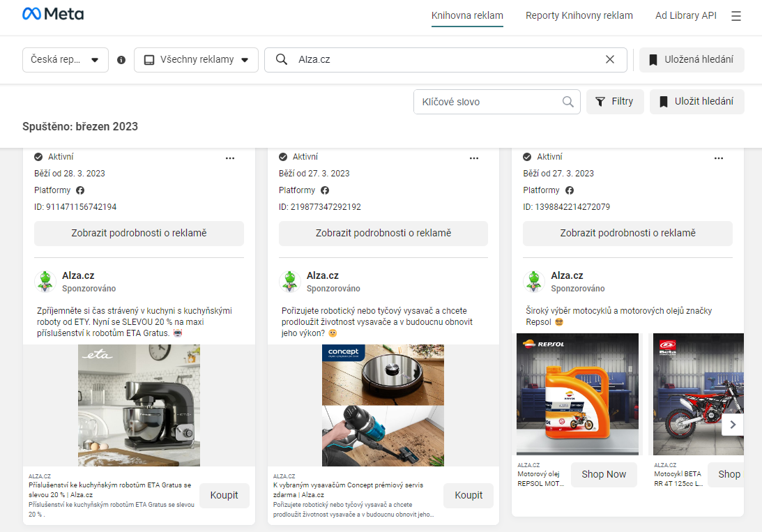The width and height of the screenshot is (762, 532).
Task: Open three-dot menu on ETA ad card
Action: (x=230, y=158)
